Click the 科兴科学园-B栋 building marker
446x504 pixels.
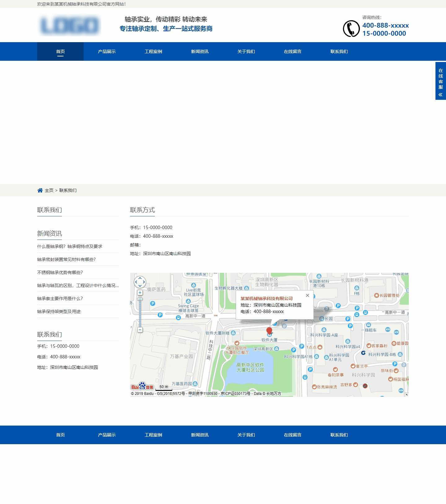(400, 354)
